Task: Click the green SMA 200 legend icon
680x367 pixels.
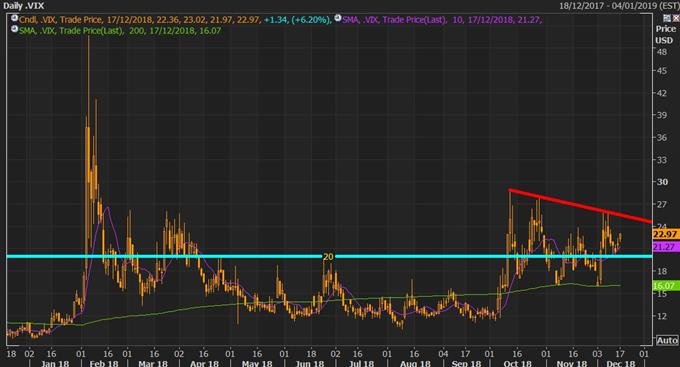Action: pos(15,29)
